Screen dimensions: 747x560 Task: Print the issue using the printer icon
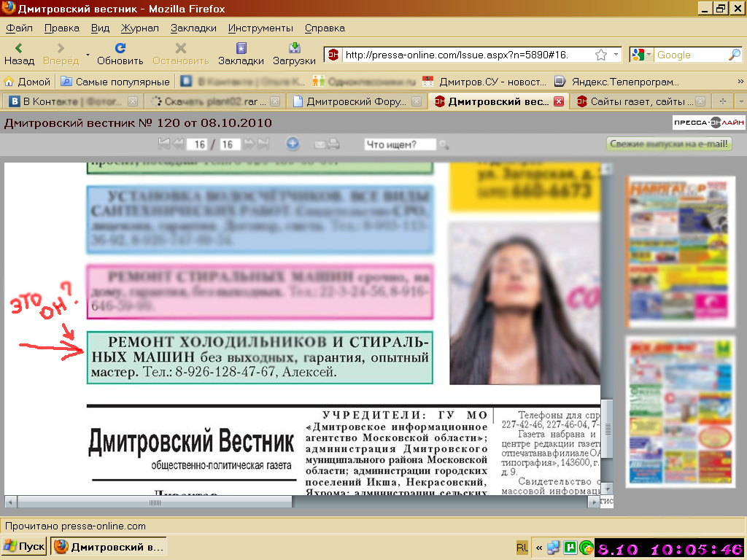pos(333,144)
